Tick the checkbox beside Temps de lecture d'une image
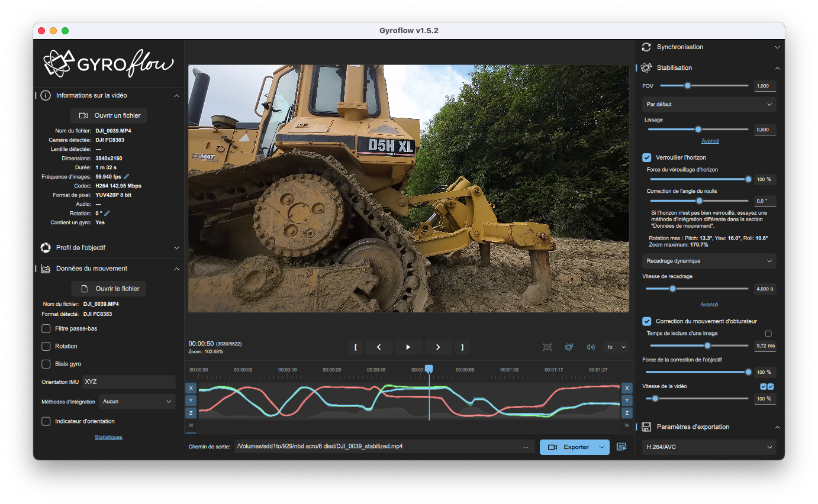818x504 pixels. pos(768,334)
